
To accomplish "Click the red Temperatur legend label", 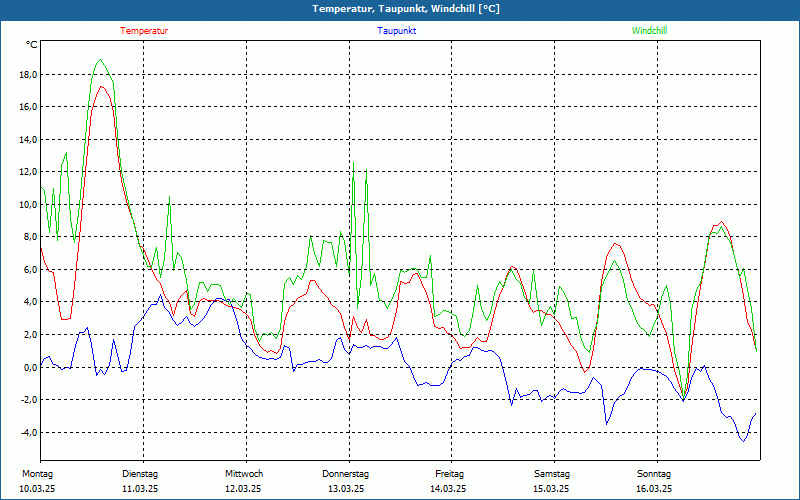I will 144,31.
